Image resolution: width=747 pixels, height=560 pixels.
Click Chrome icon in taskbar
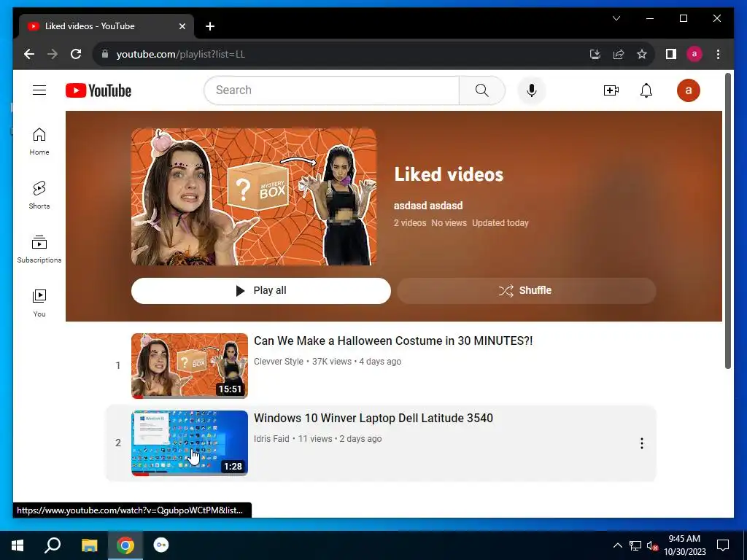[125, 545]
